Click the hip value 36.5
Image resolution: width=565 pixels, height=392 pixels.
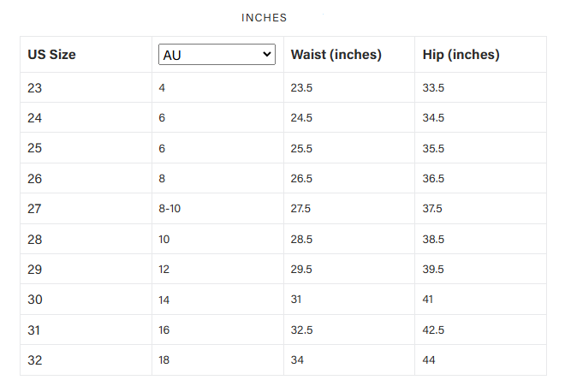pyautogui.click(x=434, y=178)
